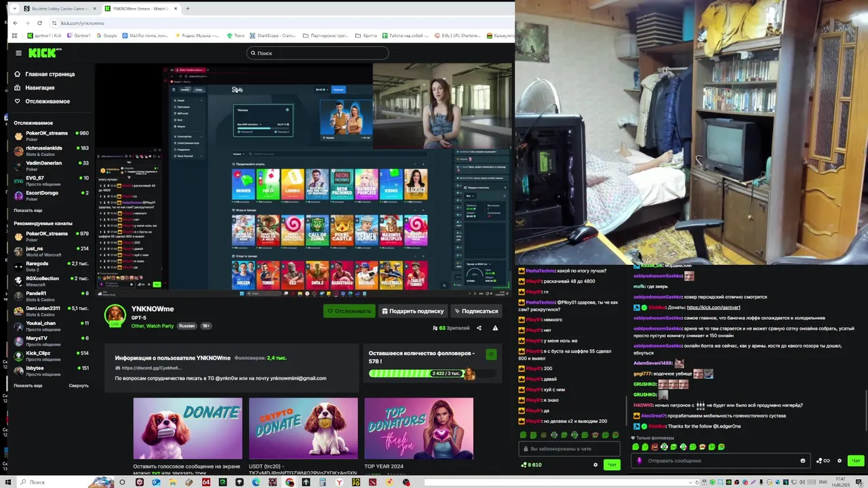Viewport: 868px width, 488px height.
Task: Click green Чат button in right chat
Action: pyautogui.click(x=856, y=461)
